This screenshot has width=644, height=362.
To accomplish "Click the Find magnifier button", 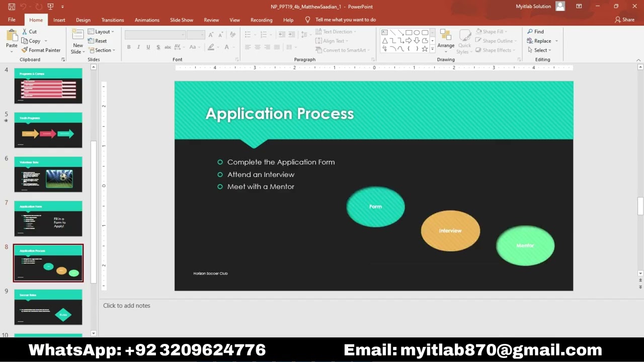I will click(x=535, y=32).
